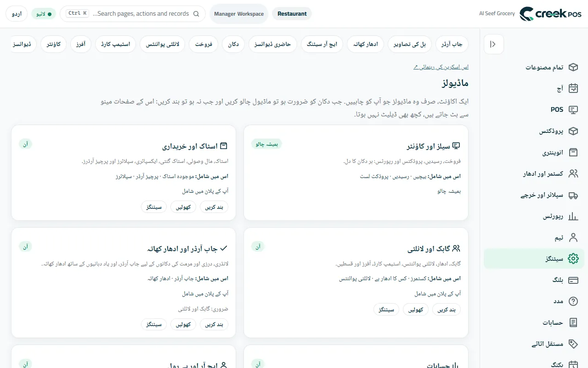This screenshot has width=588, height=368.
Task: Click the truck icon beside سپلائر اور خرچے
Action: [x=573, y=195]
